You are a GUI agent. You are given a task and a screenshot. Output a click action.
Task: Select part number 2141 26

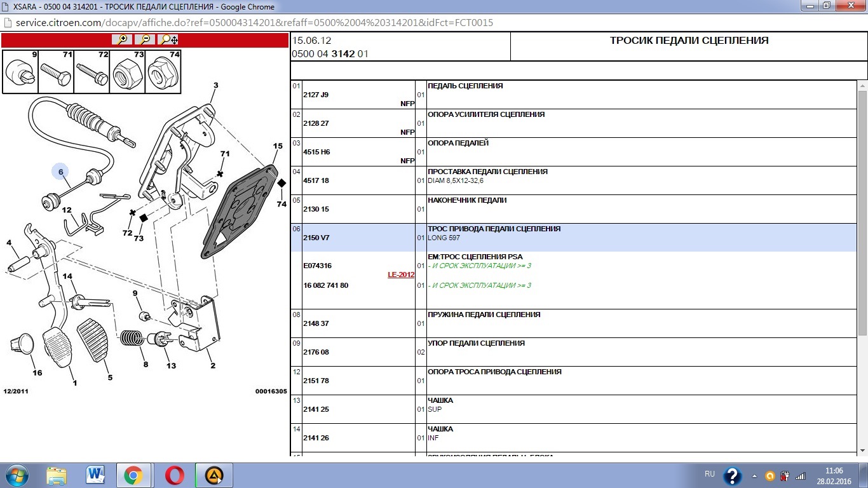tap(316, 438)
